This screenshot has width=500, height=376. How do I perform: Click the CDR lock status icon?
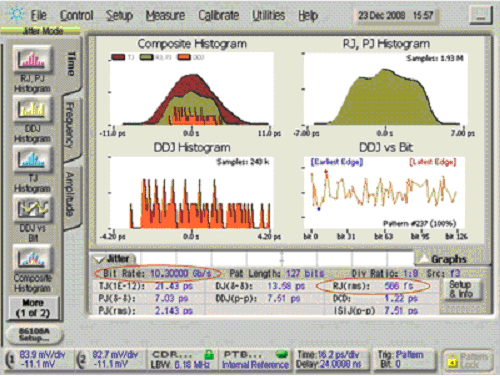[209, 354]
